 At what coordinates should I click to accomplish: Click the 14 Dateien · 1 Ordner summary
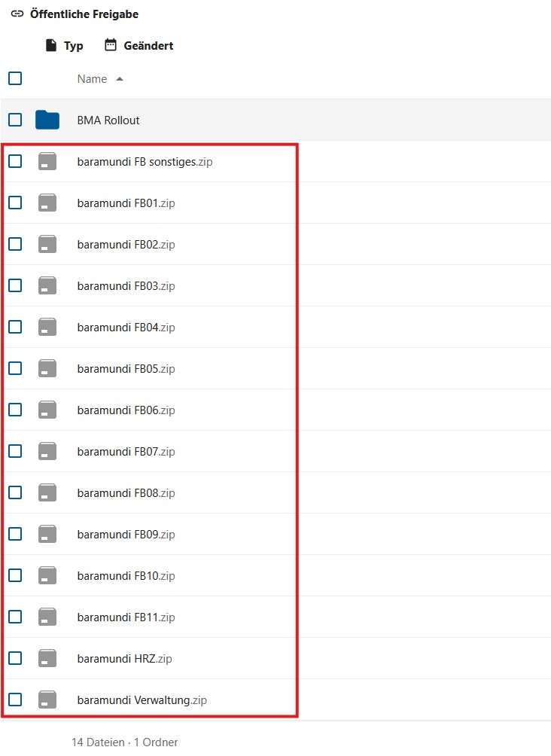[x=124, y=742]
